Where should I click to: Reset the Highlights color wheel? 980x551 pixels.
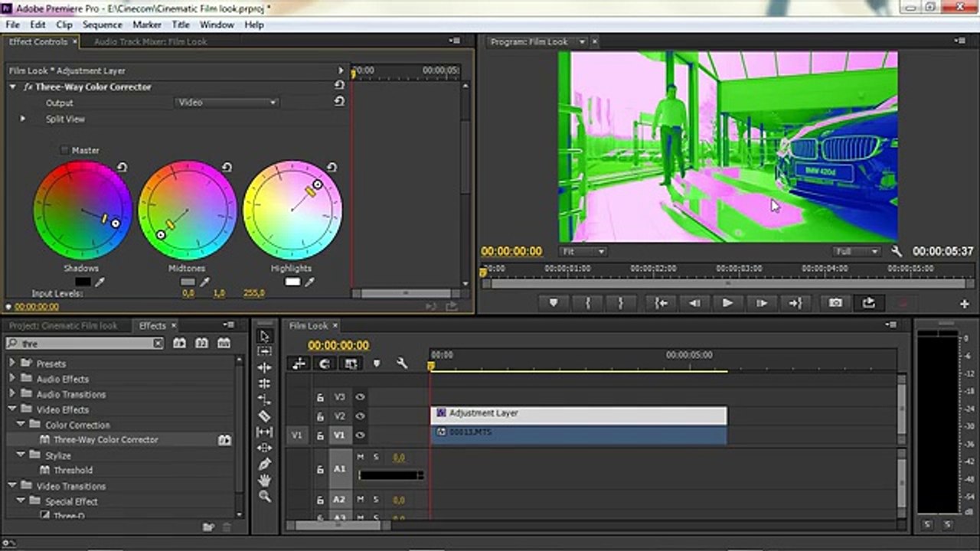(x=332, y=167)
